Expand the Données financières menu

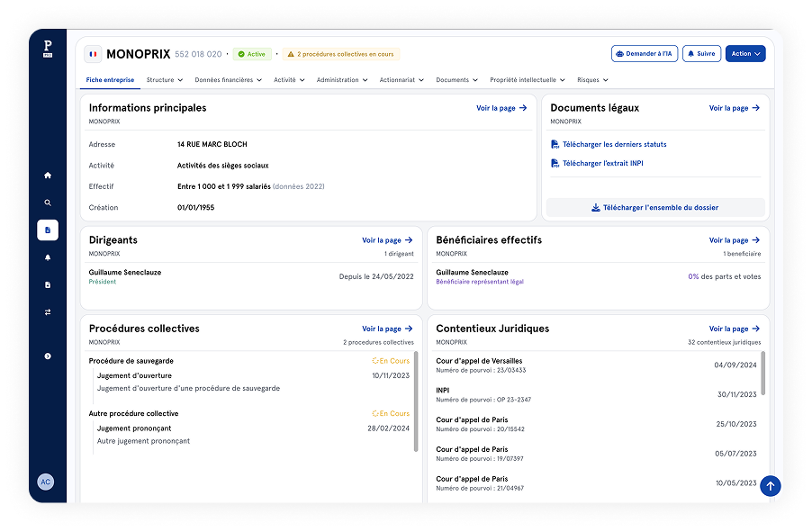point(229,80)
